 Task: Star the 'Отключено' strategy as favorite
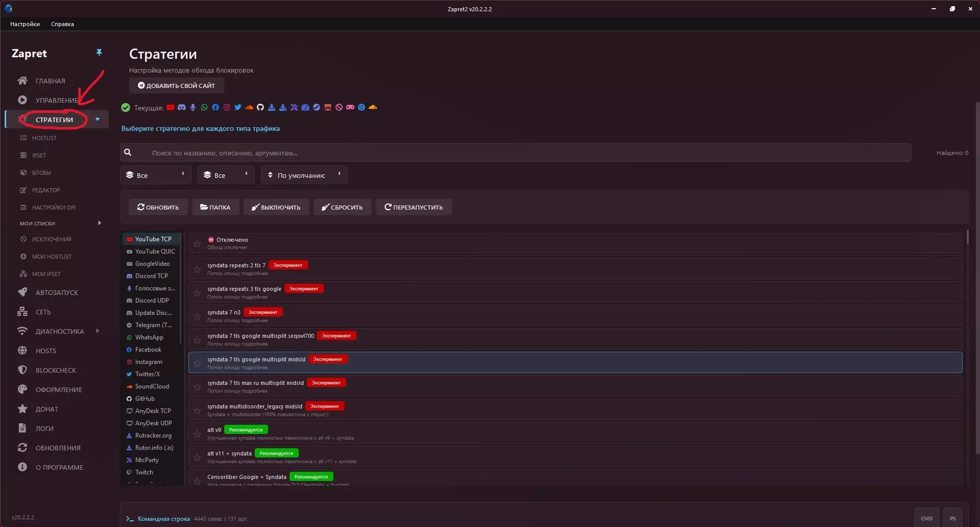(197, 243)
